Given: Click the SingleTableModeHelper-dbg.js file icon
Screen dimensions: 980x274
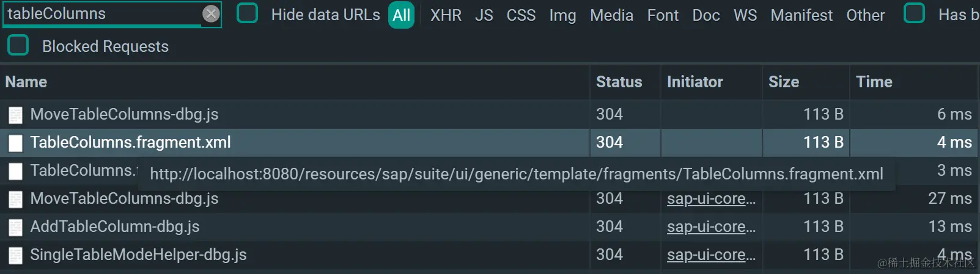Looking at the screenshot, I should [x=15, y=255].
